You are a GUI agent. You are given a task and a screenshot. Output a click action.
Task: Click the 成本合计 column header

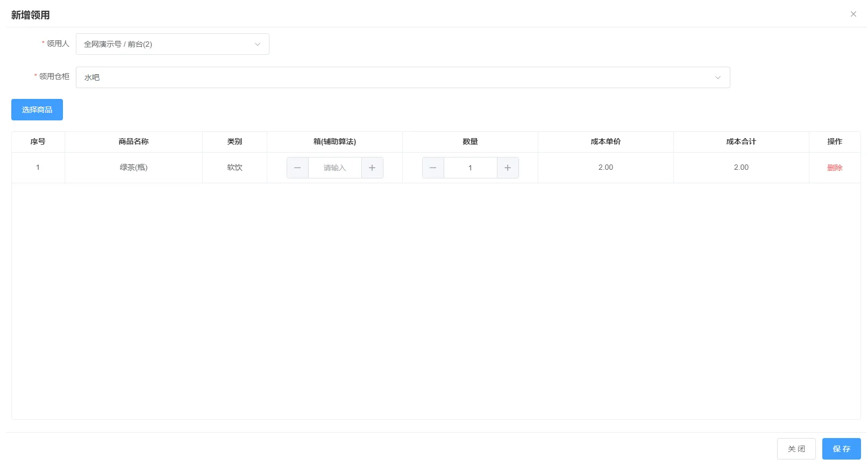(x=741, y=142)
